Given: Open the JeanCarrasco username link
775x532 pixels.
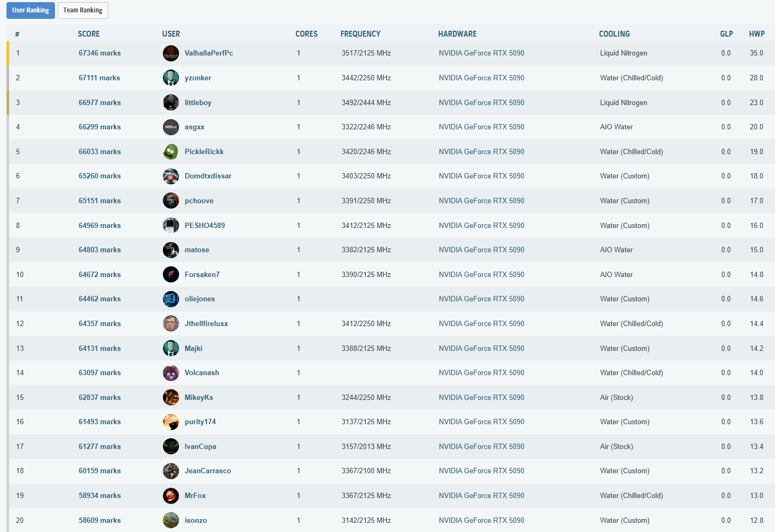Looking at the screenshot, I should (207, 471).
